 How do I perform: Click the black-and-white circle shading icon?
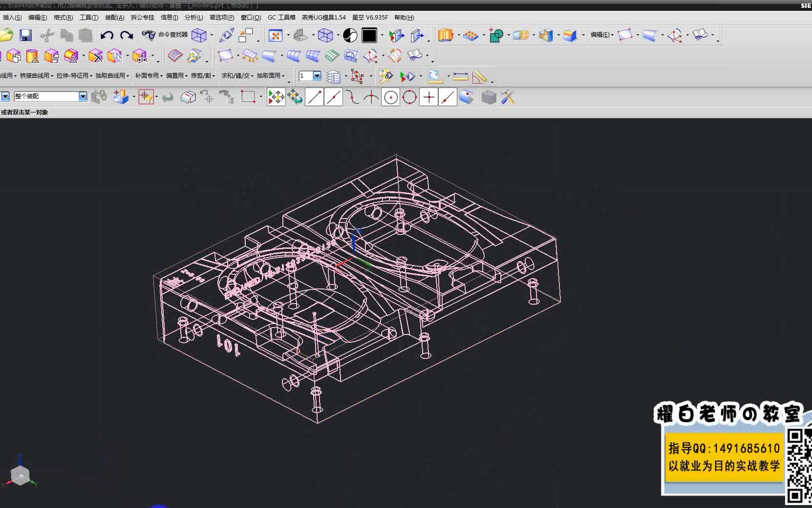pos(350,35)
